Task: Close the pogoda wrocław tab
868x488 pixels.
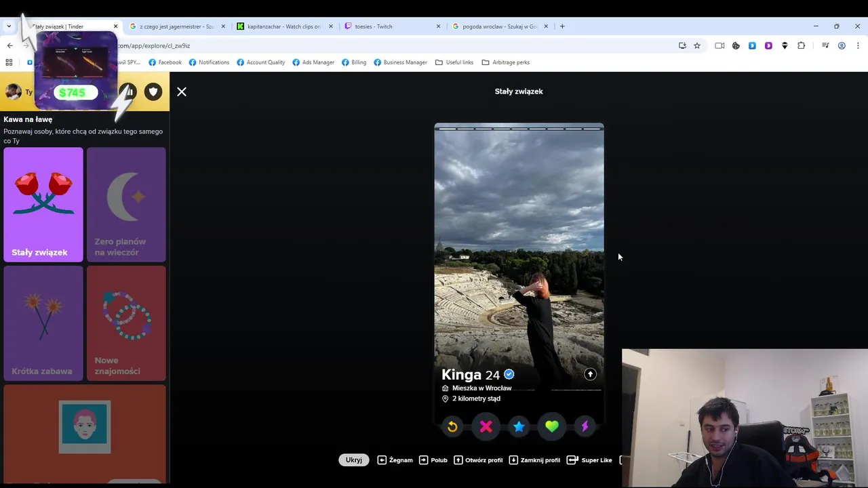Action: point(546,26)
